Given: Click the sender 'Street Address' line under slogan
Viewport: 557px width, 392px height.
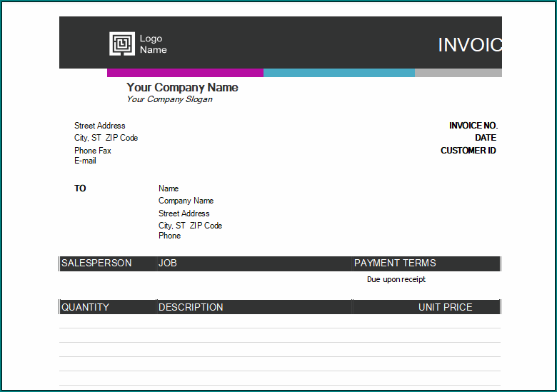Looking at the screenshot, I should (x=100, y=126).
